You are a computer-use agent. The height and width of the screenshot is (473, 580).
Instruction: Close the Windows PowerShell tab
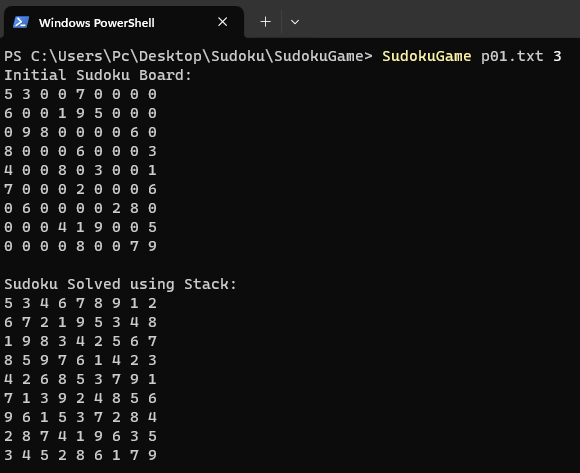pos(222,22)
